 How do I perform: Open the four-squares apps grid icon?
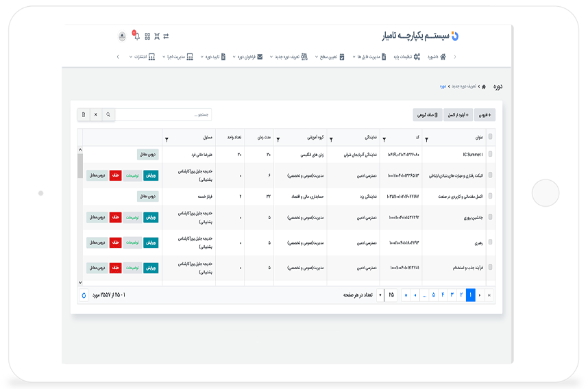tap(147, 36)
